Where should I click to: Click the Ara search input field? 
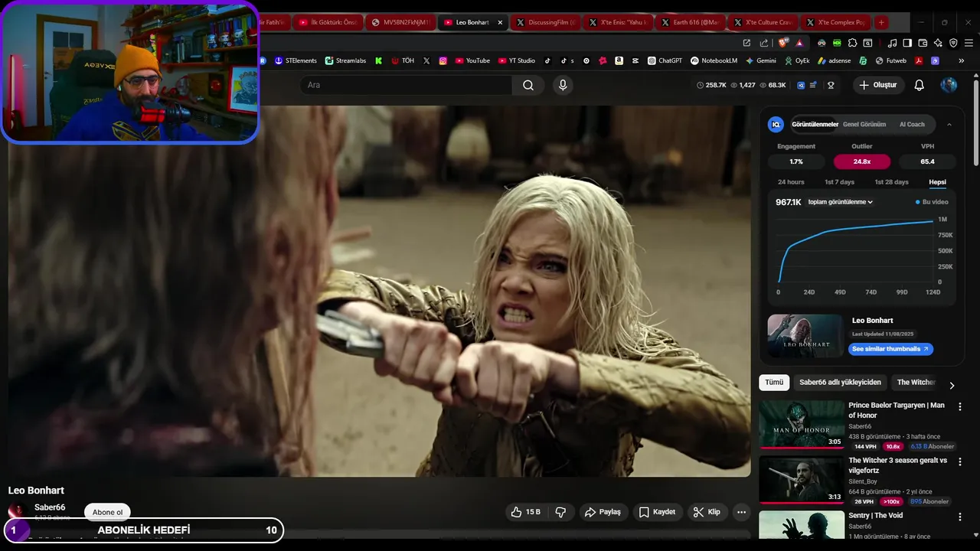coord(406,85)
